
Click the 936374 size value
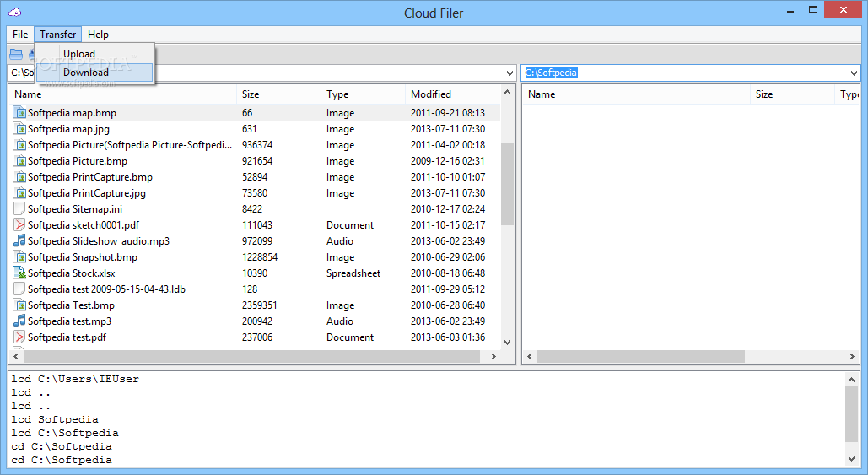[x=257, y=145]
